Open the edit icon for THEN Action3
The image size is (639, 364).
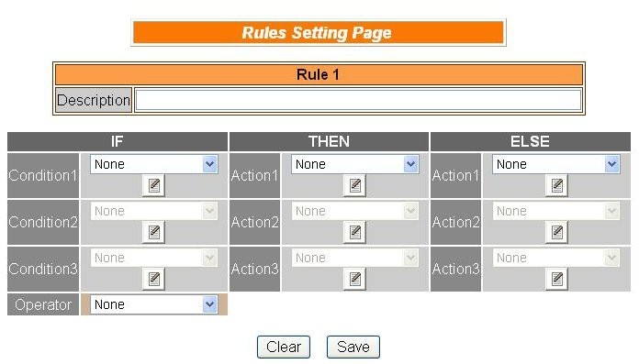coord(354,280)
